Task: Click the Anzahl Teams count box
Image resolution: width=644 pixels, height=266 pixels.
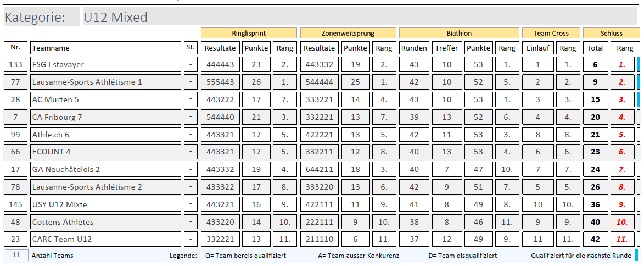Action: click(16, 255)
